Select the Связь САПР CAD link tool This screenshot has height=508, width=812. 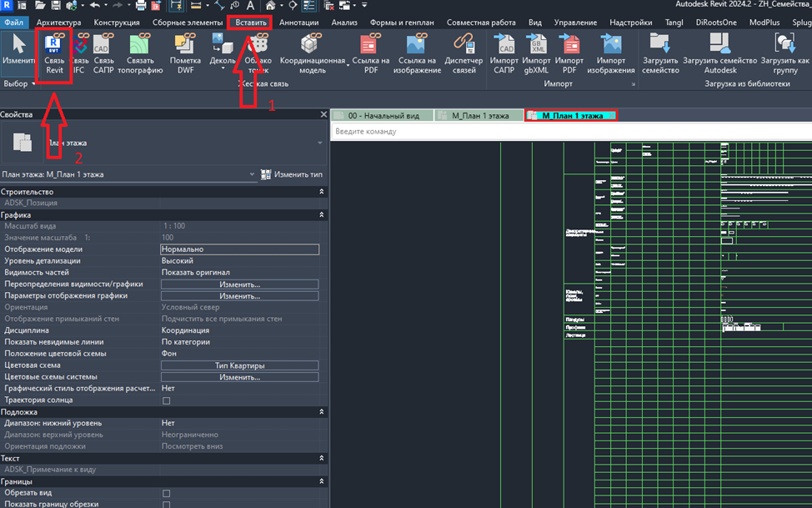coord(103,54)
